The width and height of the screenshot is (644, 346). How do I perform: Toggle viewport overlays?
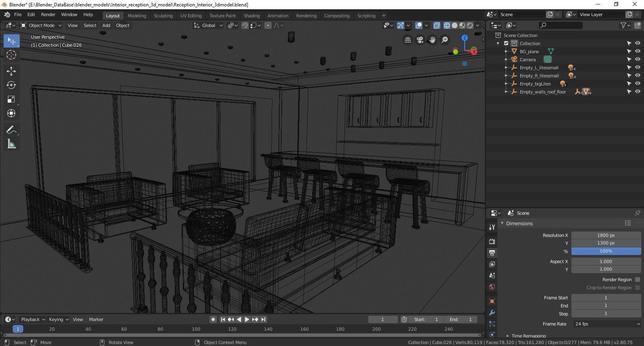419,25
